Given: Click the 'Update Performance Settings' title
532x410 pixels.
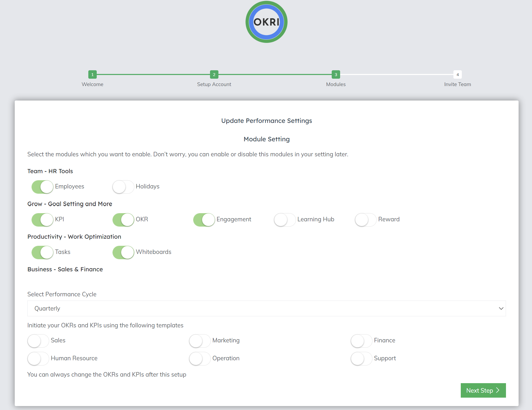Looking at the screenshot, I should 267,121.
